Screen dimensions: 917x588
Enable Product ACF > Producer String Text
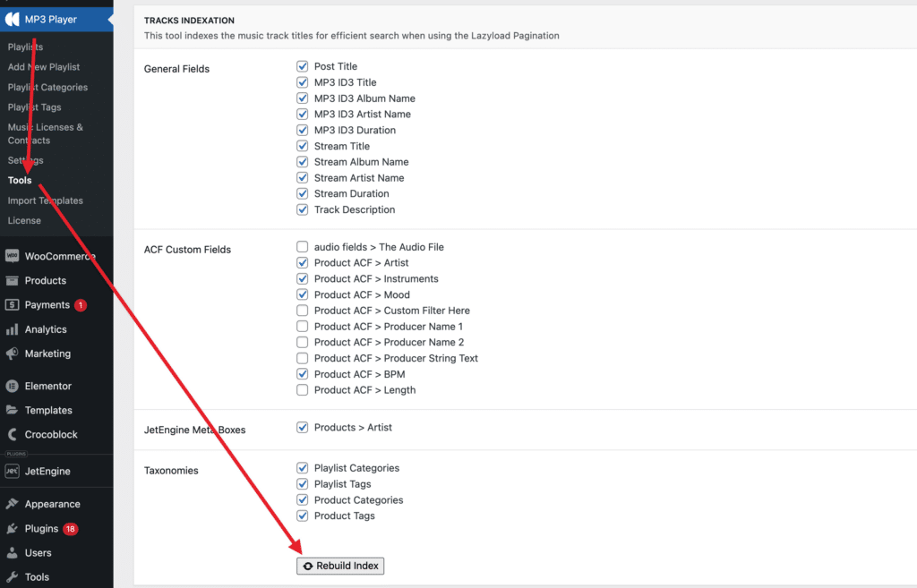click(x=302, y=358)
